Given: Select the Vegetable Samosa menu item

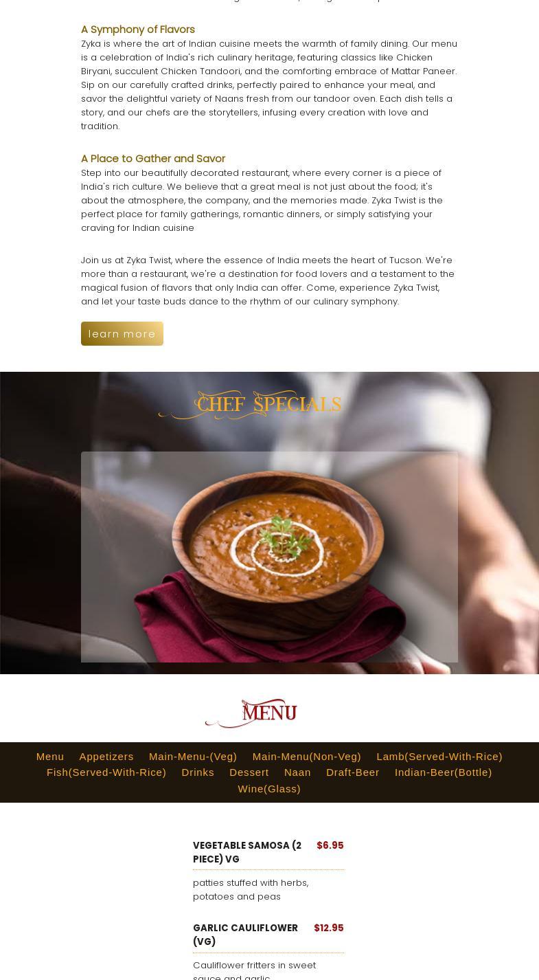Looking at the screenshot, I should tap(247, 852).
